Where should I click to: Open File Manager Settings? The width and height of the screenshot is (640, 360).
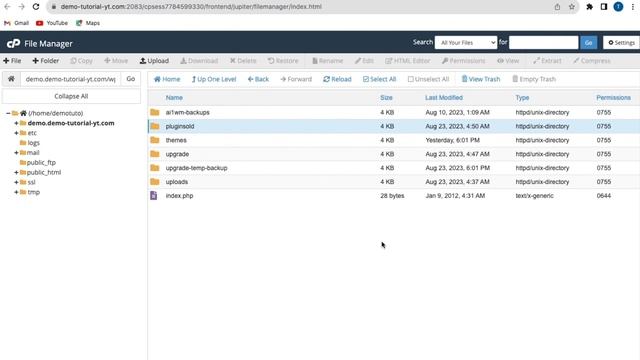pos(621,42)
